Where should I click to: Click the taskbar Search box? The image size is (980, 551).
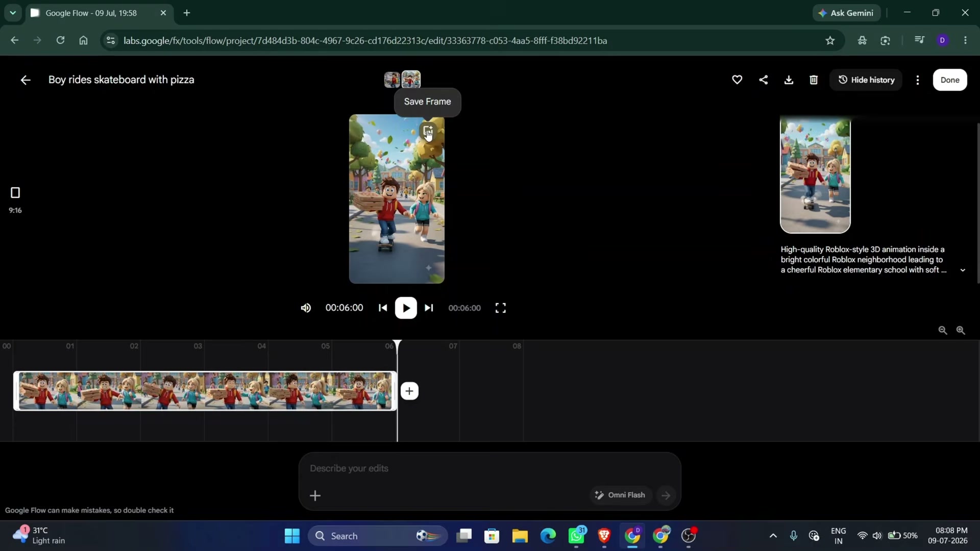(378, 536)
